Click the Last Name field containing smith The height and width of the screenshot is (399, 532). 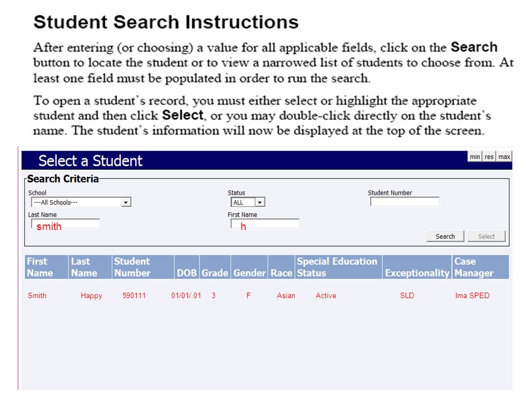tap(65, 224)
